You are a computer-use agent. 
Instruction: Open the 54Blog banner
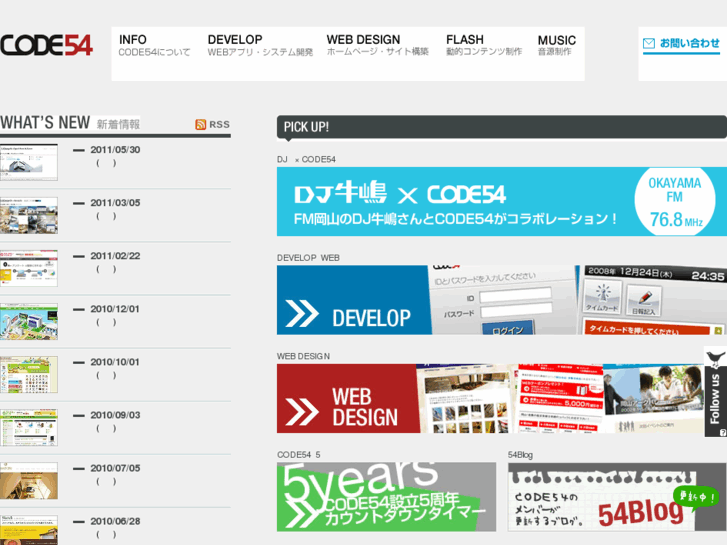(x=617, y=497)
